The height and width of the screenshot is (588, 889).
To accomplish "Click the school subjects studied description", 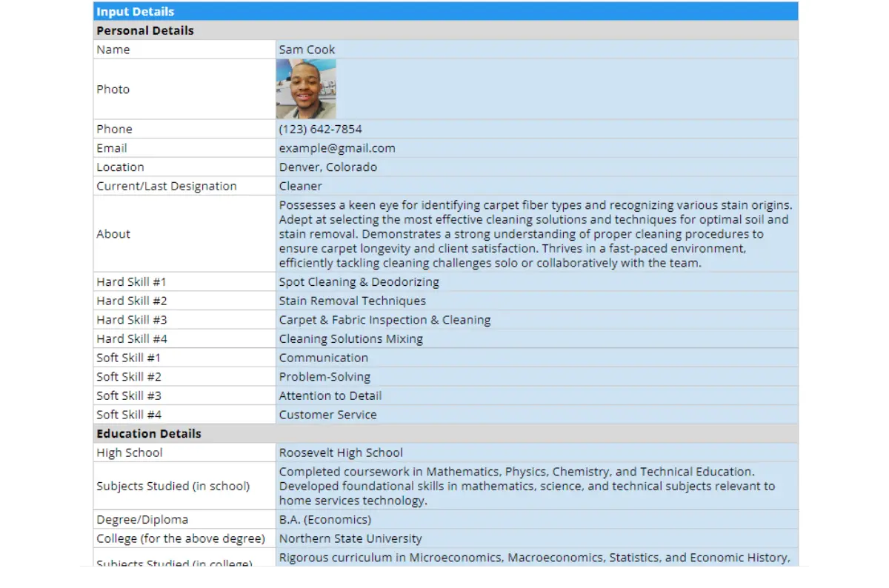I will click(536, 486).
